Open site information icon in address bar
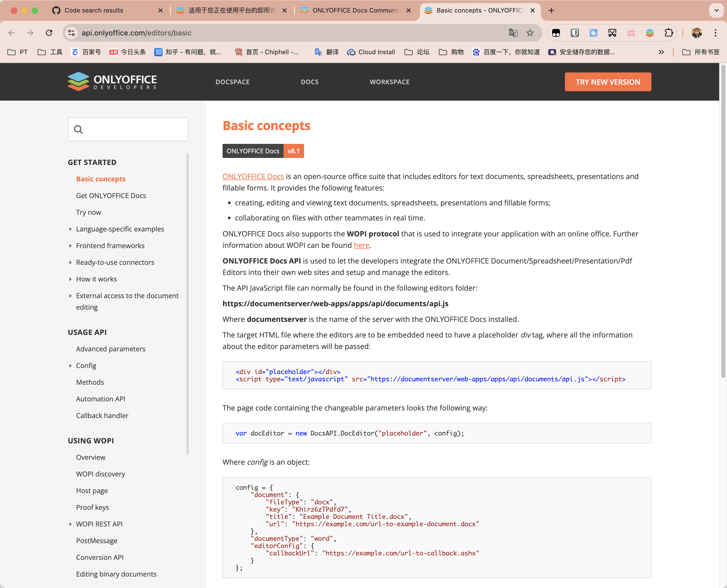This screenshot has width=727, height=588. [71, 33]
